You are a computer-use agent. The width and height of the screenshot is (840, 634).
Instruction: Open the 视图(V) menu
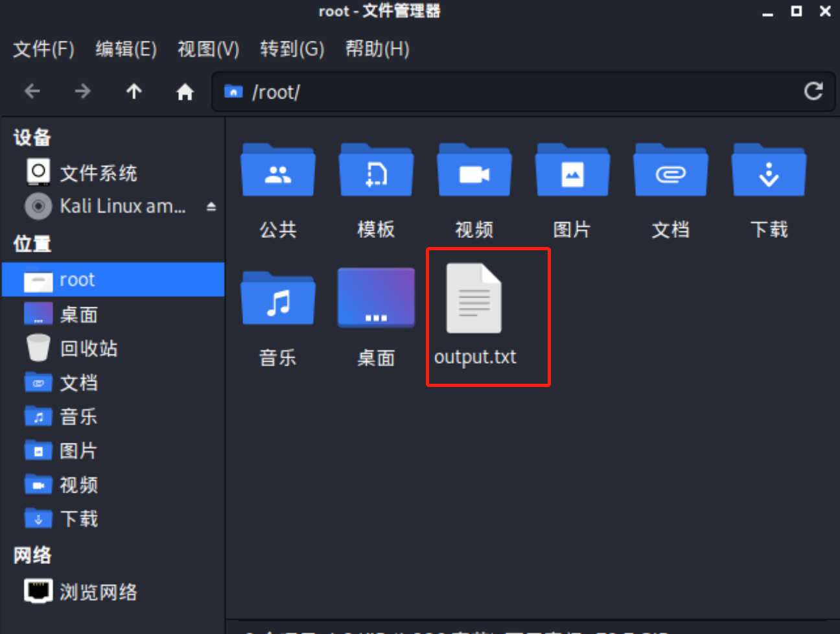[x=207, y=49]
